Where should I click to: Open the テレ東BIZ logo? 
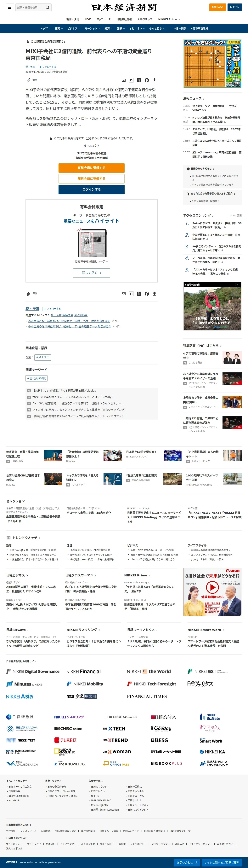click(x=66, y=740)
